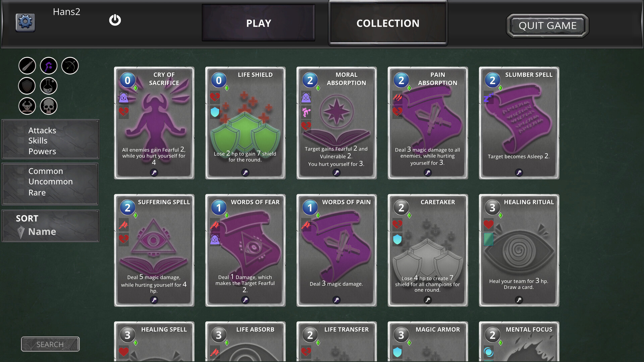Select the skull filter icon
Viewport: 644px width, 362px height.
pos(49,106)
